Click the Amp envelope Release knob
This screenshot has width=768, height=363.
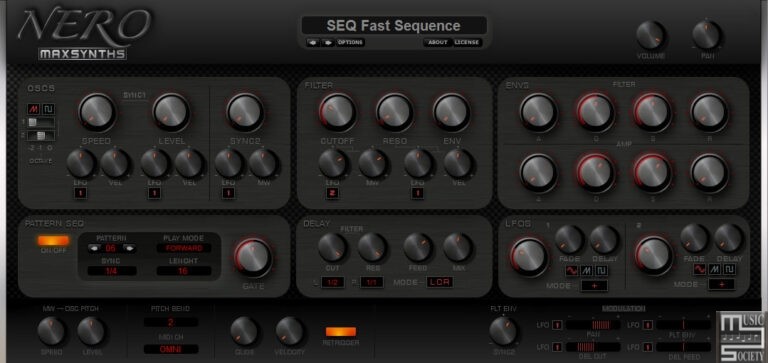[709, 173]
